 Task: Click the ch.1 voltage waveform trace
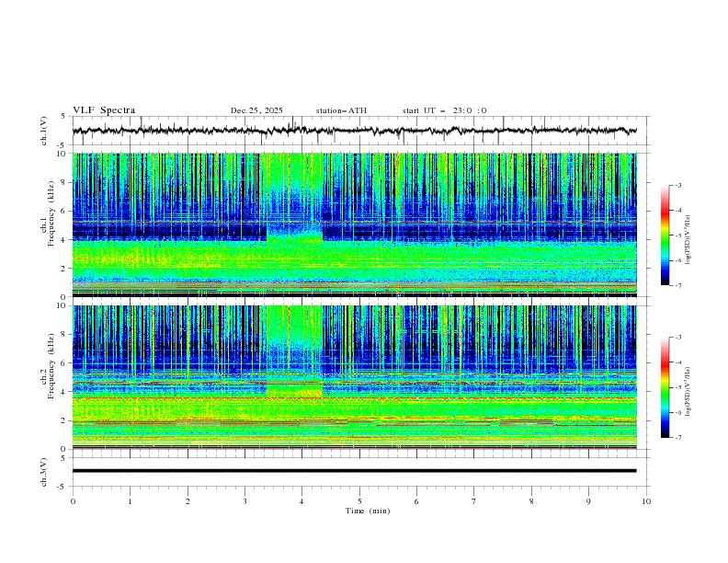point(354,131)
